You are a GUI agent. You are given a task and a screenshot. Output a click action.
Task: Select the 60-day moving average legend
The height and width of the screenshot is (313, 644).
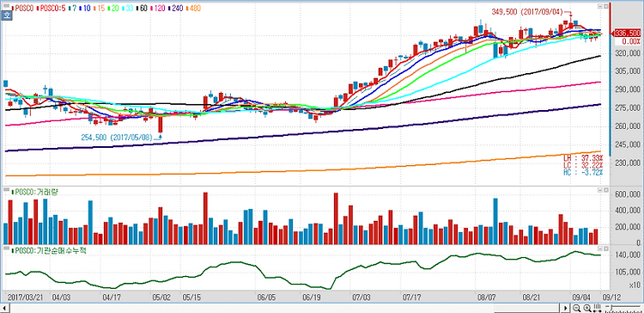pos(142,9)
